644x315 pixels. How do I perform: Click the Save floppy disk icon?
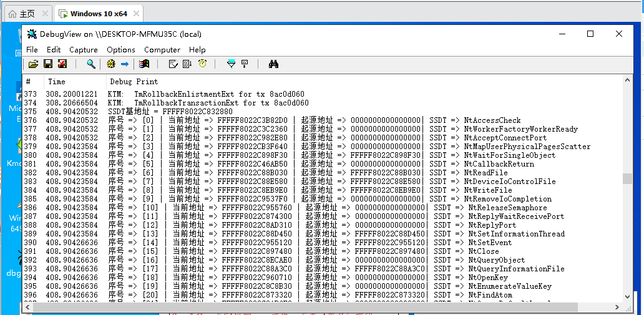[48, 64]
